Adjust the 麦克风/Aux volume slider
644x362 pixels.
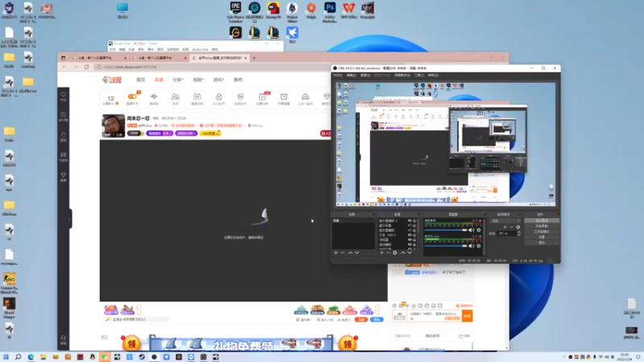(x=446, y=246)
